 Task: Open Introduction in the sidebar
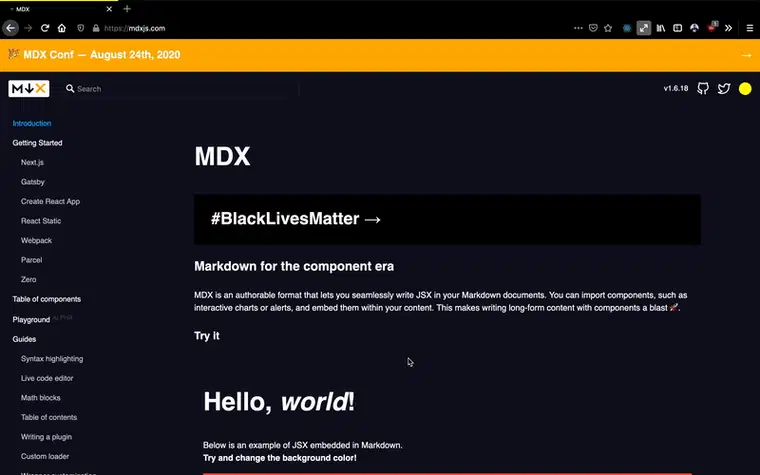(32, 123)
